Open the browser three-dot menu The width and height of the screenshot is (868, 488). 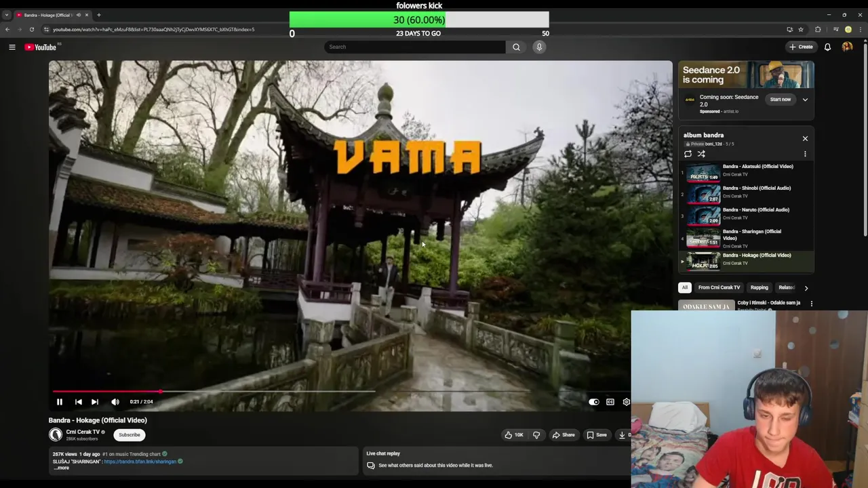point(861,29)
